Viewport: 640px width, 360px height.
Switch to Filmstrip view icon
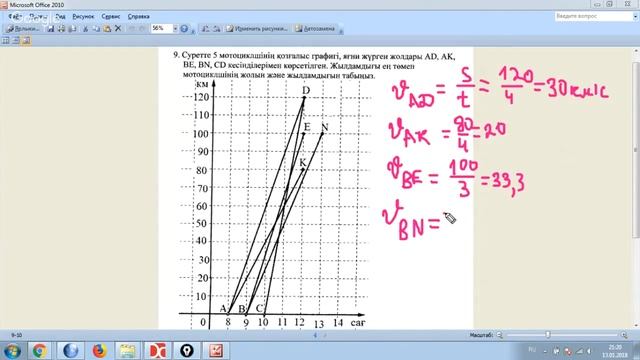(16, 40)
